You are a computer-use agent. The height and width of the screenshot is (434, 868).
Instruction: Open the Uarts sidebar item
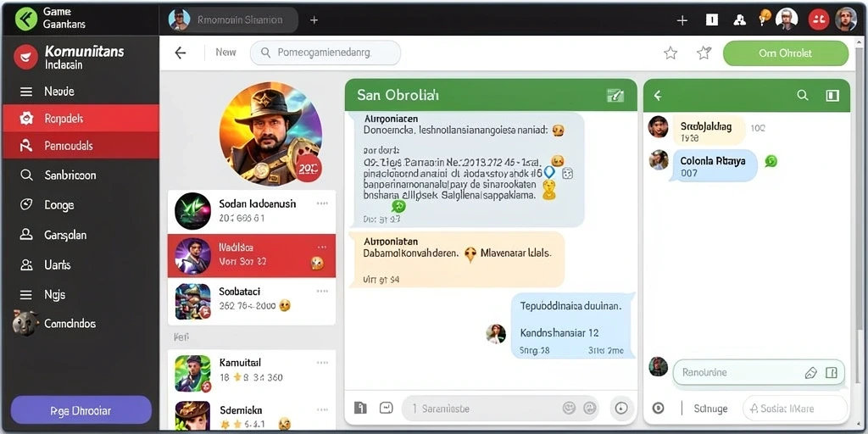[x=81, y=264]
